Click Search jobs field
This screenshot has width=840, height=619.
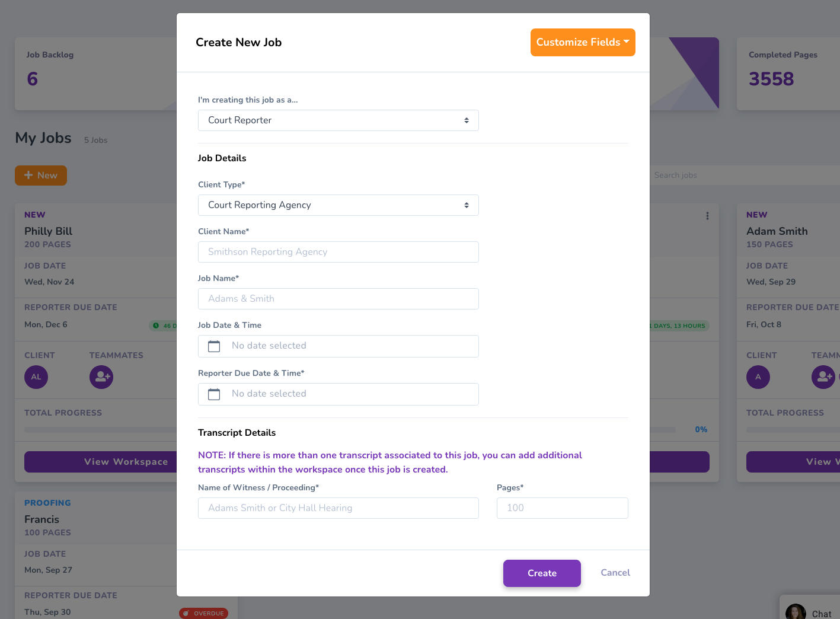point(741,176)
